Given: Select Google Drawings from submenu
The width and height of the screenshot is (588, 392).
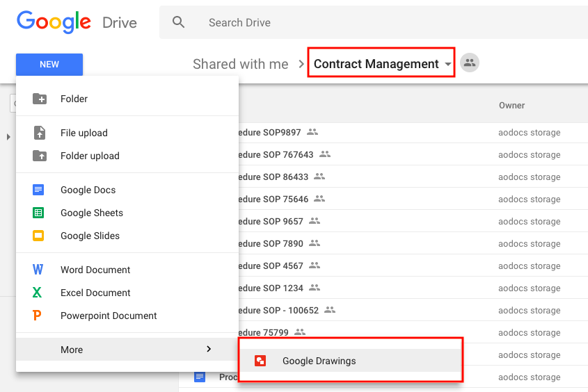Looking at the screenshot, I should tap(350, 361).
